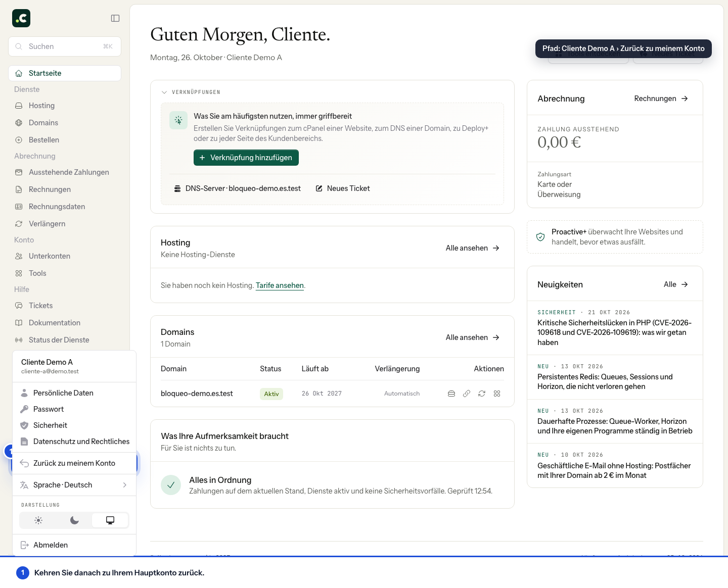Click the Tools grid icon in sidebar

(x=19, y=273)
